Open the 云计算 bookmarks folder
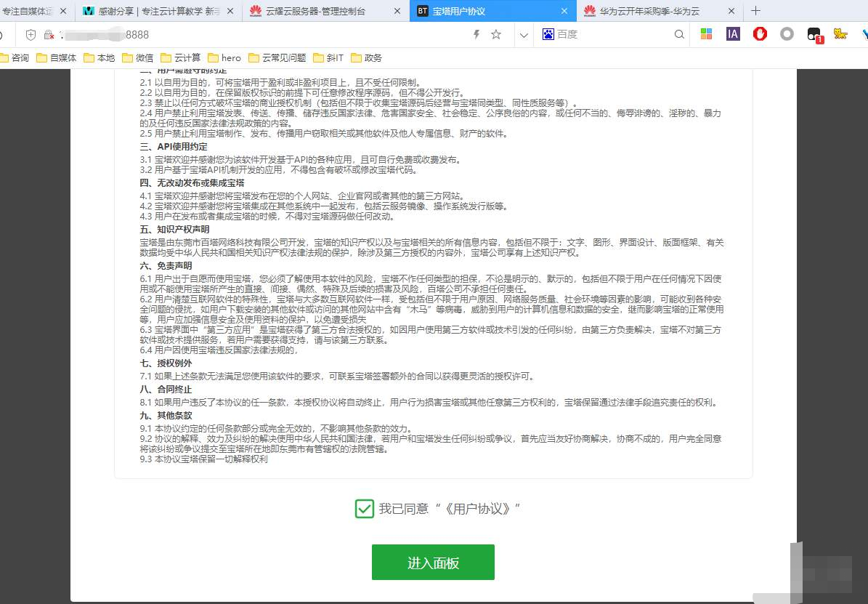This screenshot has width=868, height=604. (x=180, y=57)
